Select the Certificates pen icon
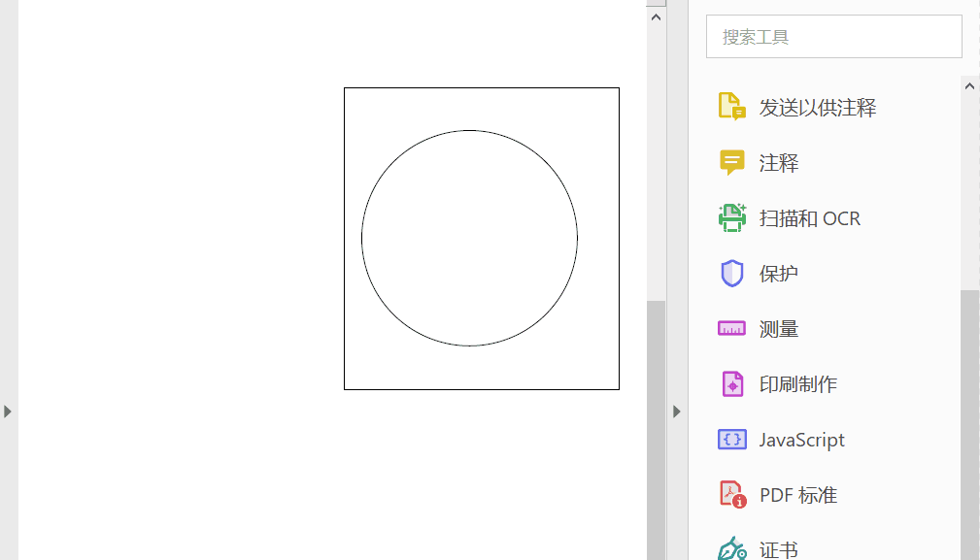Screen dimensions: 980x560 pos(732,548)
